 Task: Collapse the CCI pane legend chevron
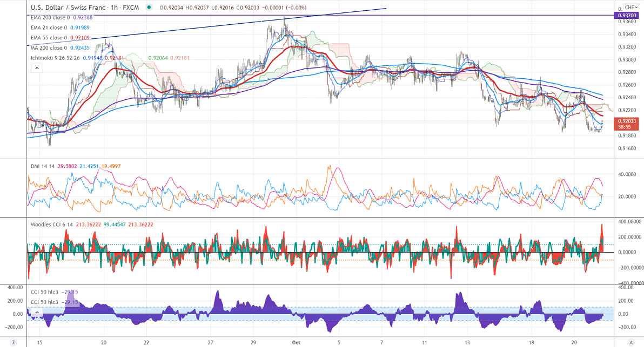click(x=37, y=312)
